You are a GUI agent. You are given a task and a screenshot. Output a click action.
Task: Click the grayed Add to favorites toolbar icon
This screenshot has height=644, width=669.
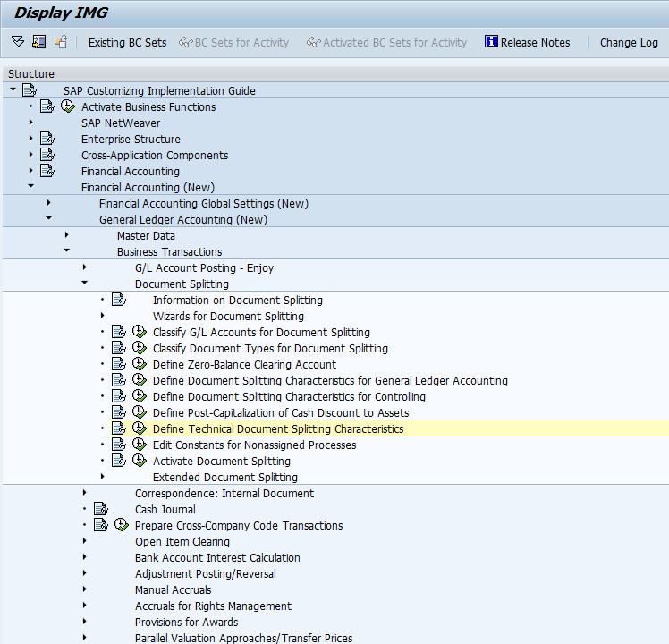[x=61, y=42]
